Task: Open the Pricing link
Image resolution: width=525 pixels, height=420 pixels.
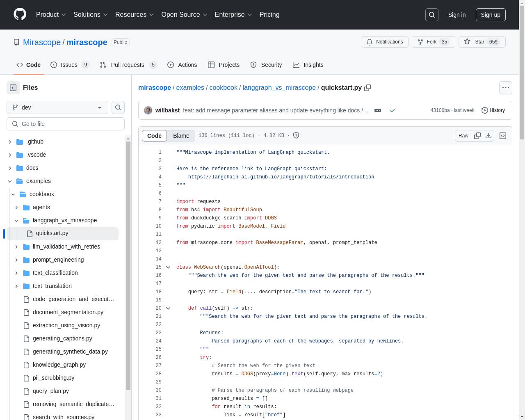Action: 269,15
